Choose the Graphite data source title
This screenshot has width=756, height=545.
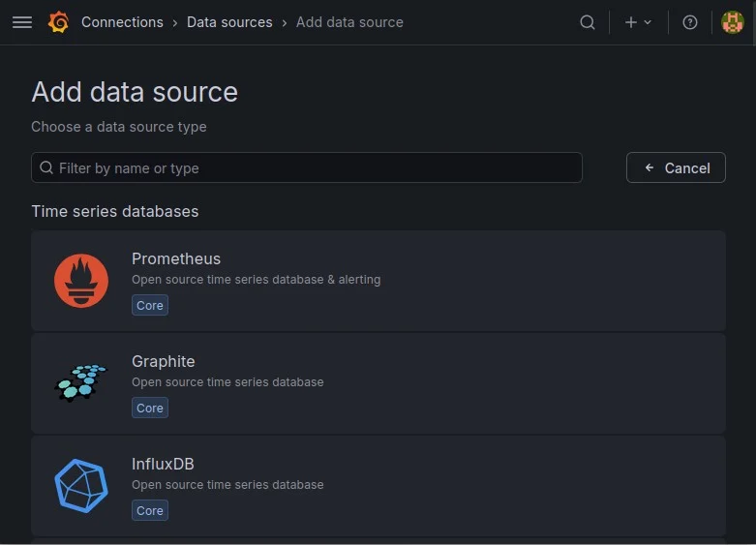[163, 361]
